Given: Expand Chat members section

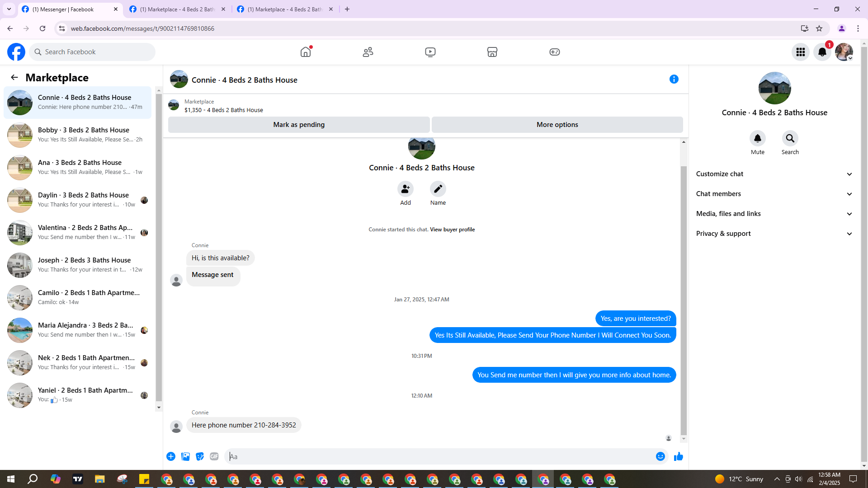Looking at the screenshot, I should coord(774,194).
